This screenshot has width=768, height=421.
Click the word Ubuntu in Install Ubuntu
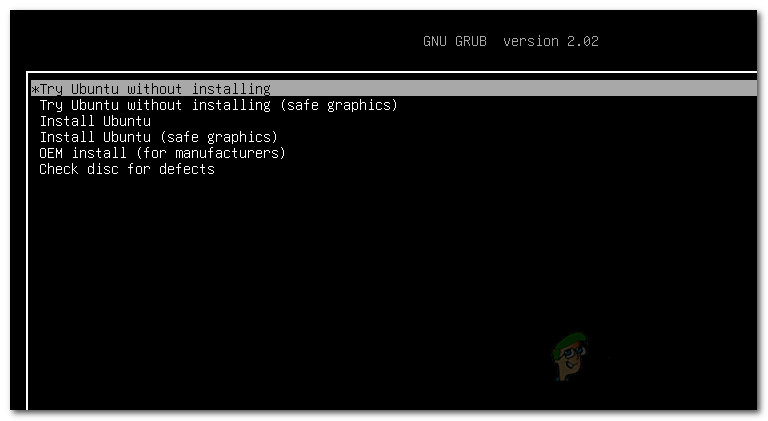click(127, 121)
